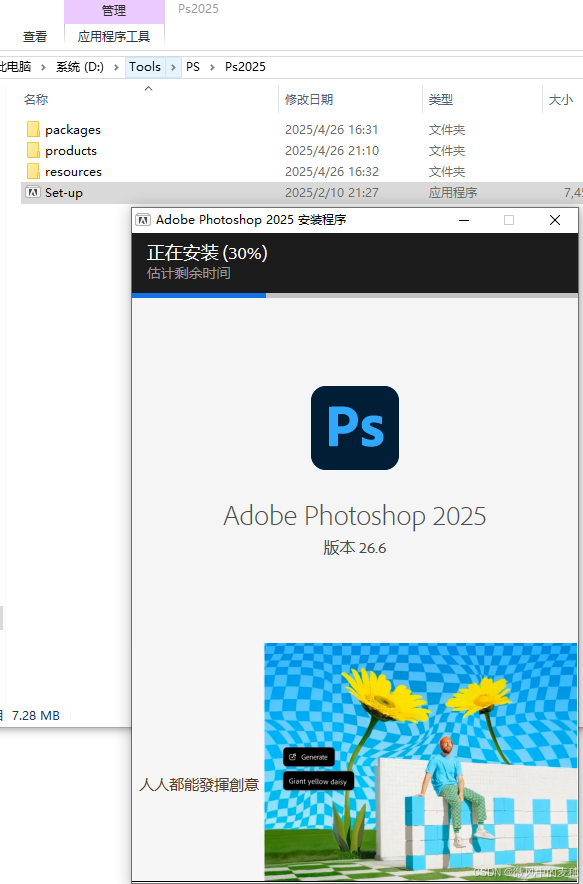Click the sort arrow above 名称
583x884 pixels.
pos(148,89)
